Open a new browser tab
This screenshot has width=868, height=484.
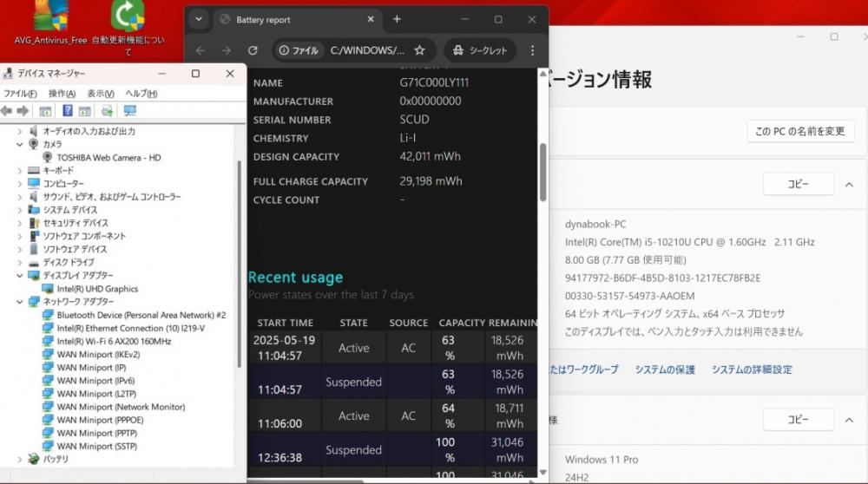pyautogui.click(x=397, y=19)
